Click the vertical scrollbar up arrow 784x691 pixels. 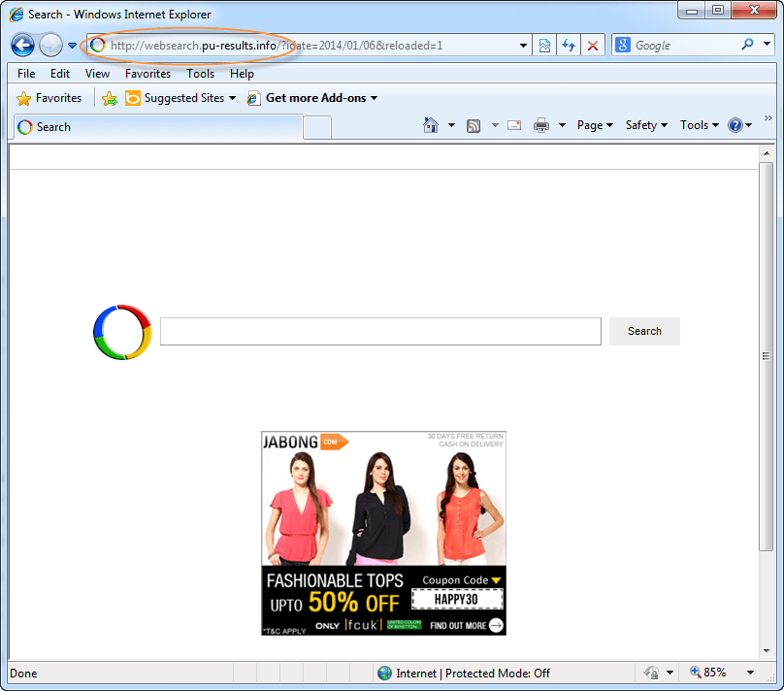tap(767, 153)
